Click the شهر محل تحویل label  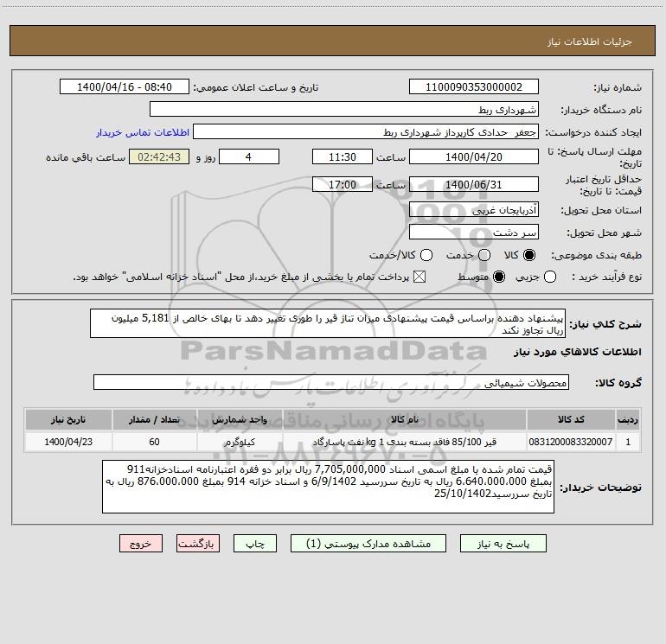(x=605, y=233)
